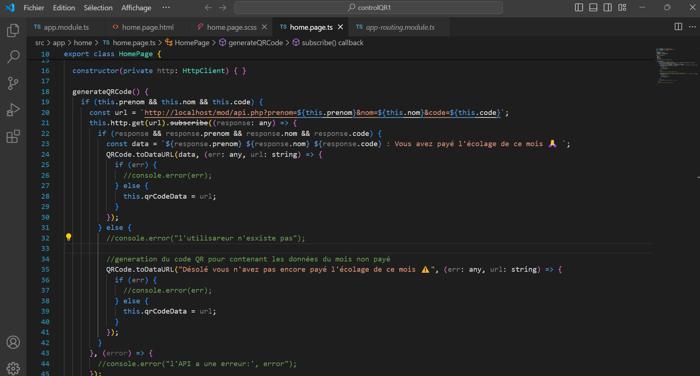Click the deprecated 'subscribe' call on line 21

point(189,123)
